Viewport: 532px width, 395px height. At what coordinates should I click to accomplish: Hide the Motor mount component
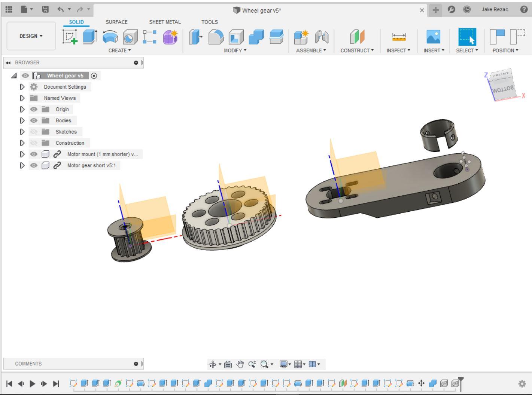point(34,154)
